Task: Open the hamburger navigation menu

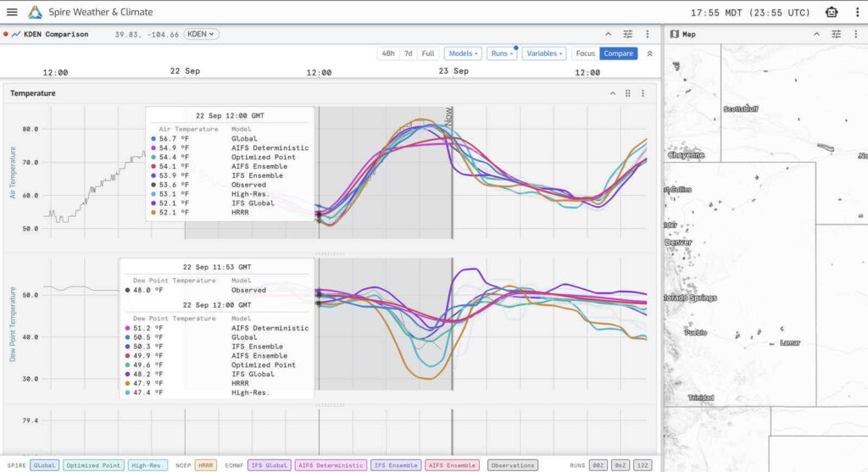Action: pyautogui.click(x=12, y=12)
